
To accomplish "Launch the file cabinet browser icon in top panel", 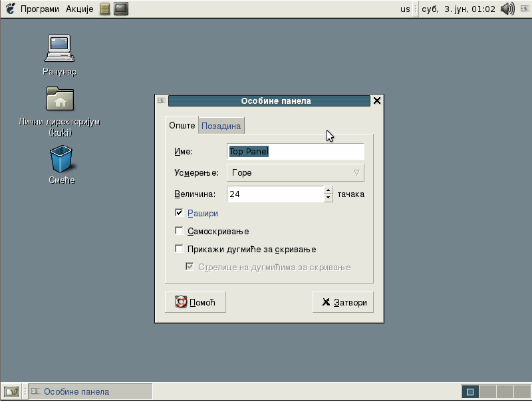I will pyautogui.click(x=105, y=9).
